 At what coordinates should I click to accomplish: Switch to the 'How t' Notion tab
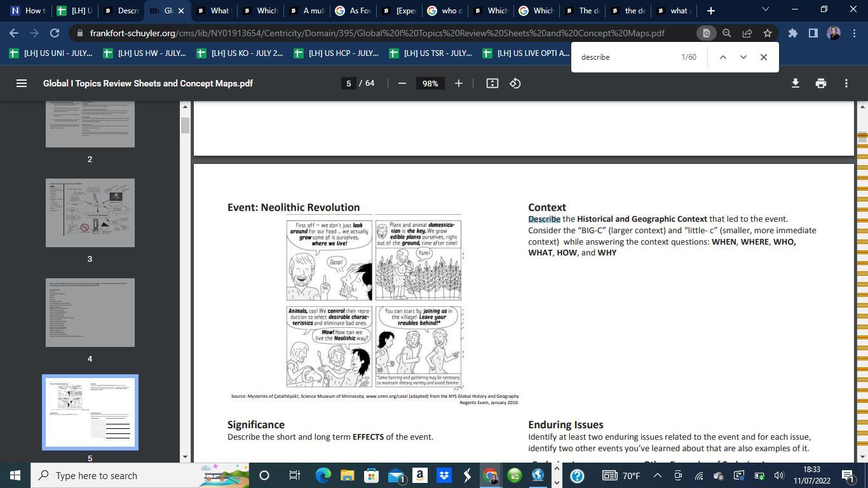27,10
